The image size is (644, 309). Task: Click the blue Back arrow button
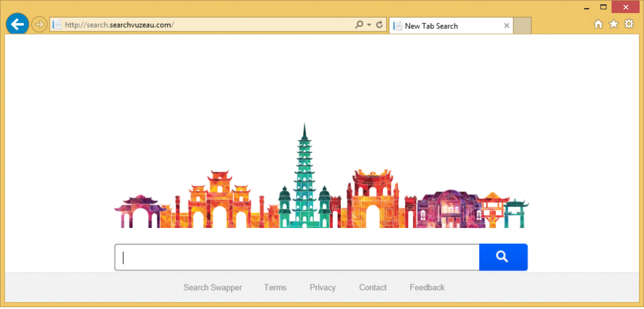[17, 24]
